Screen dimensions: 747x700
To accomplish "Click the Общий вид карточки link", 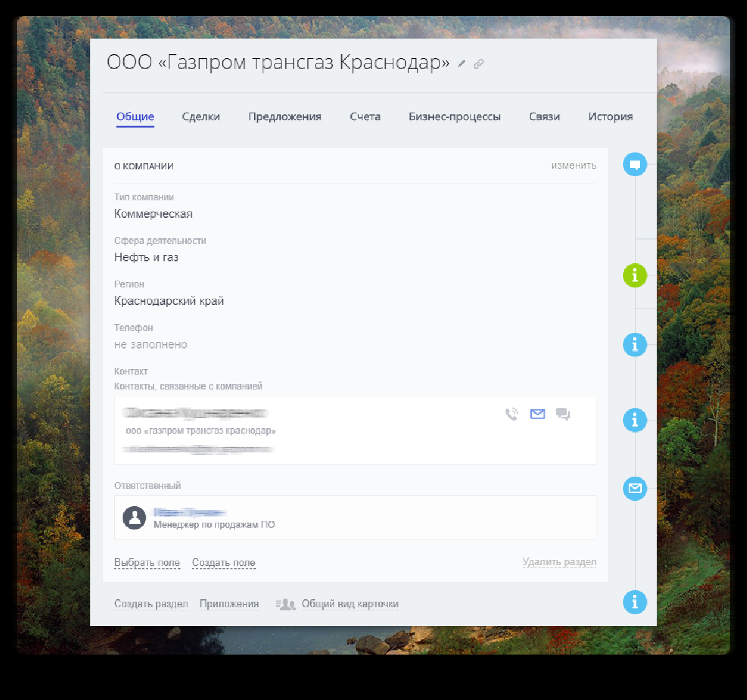I will tap(350, 604).
